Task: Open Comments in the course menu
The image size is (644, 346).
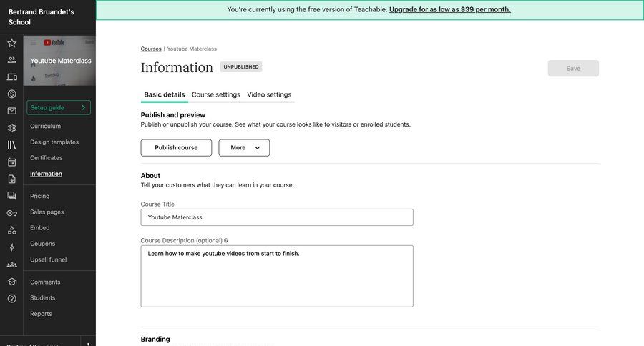Action: (x=45, y=282)
